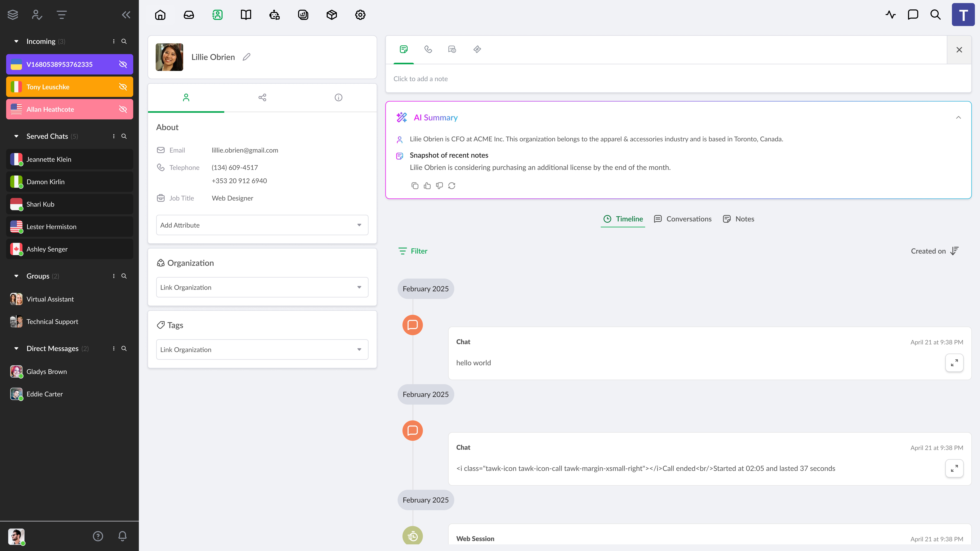Toggle visibility eye on V1680538953762335 chat

tap(123, 64)
